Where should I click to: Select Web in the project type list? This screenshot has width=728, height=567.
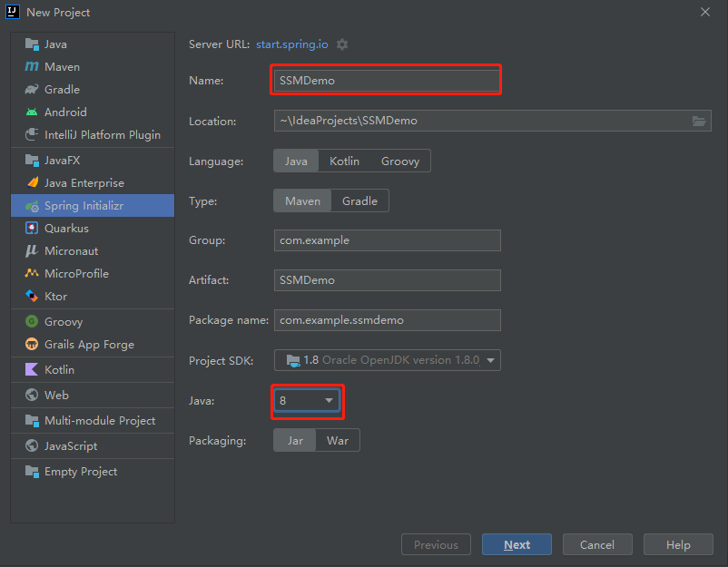click(93, 396)
